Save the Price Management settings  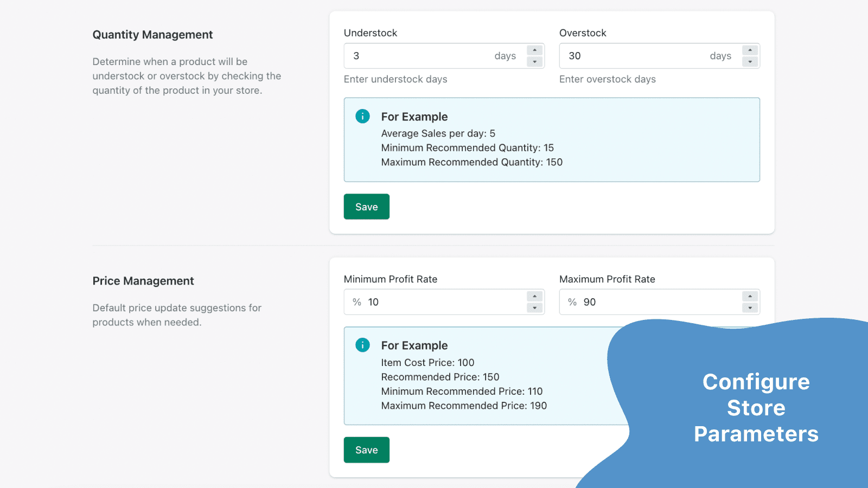366,450
